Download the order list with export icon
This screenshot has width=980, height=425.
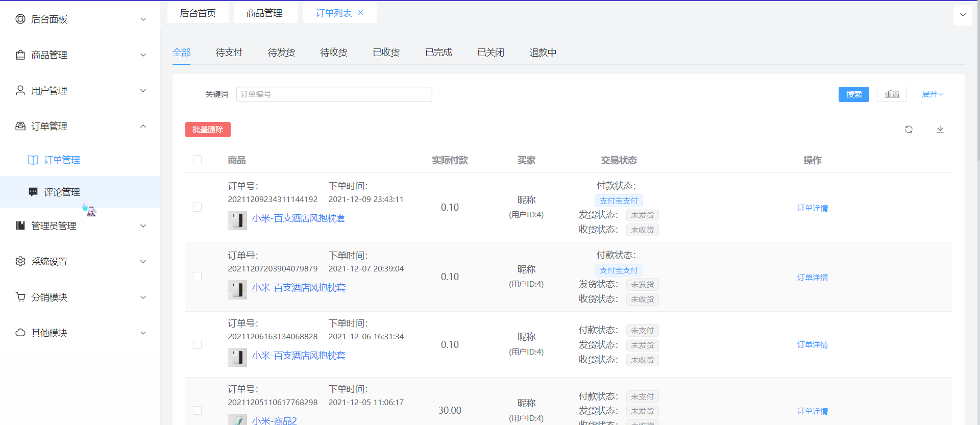click(x=940, y=130)
